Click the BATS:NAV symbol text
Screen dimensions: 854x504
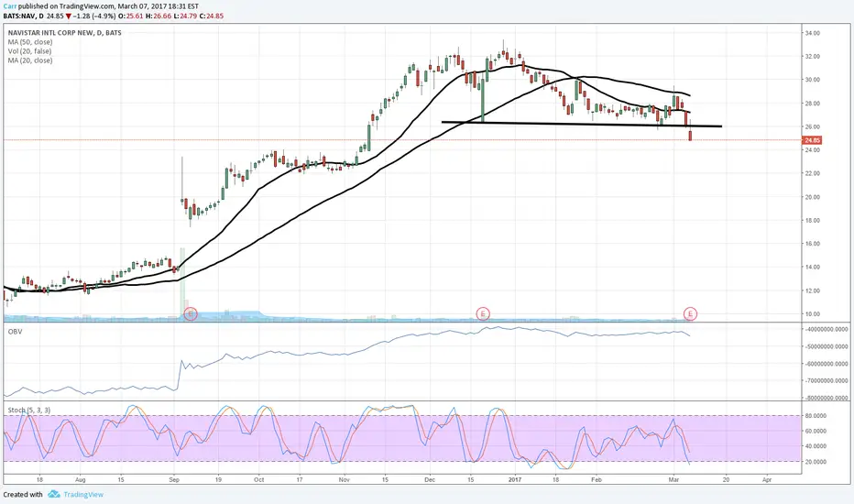coord(19,16)
